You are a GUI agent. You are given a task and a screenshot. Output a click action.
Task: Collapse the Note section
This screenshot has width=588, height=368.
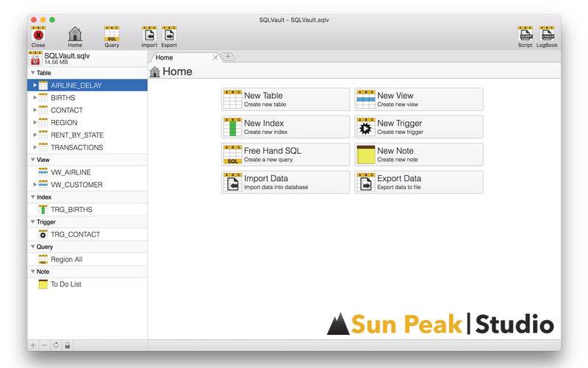pyautogui.click(x=32, y=272)
